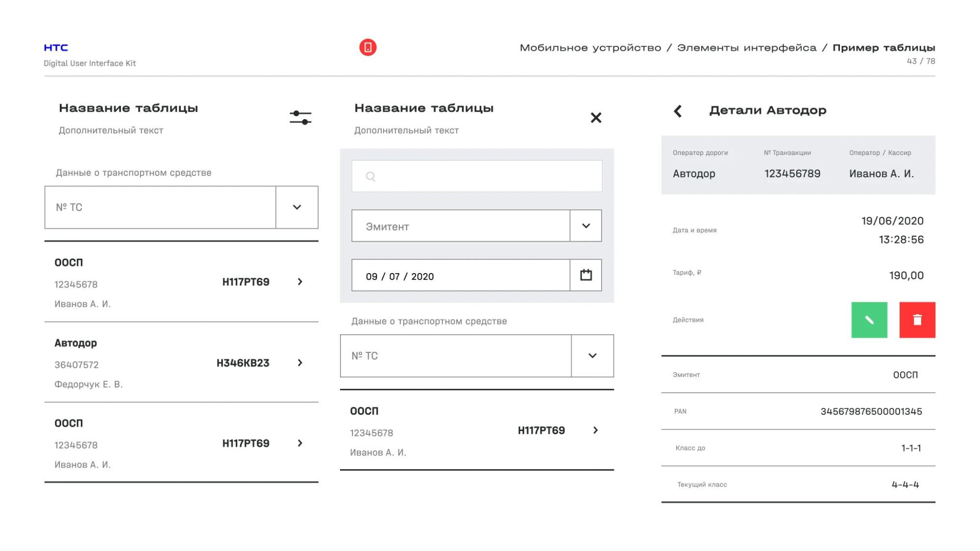Click the search magnifier icon
Screen dimensions: 980x551
[x=370, y=176]
